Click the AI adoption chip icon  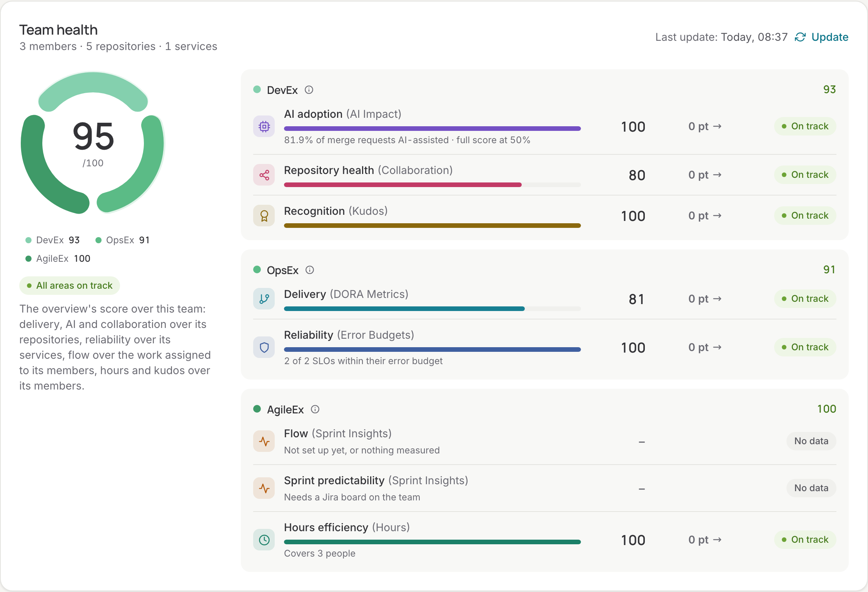264,126
